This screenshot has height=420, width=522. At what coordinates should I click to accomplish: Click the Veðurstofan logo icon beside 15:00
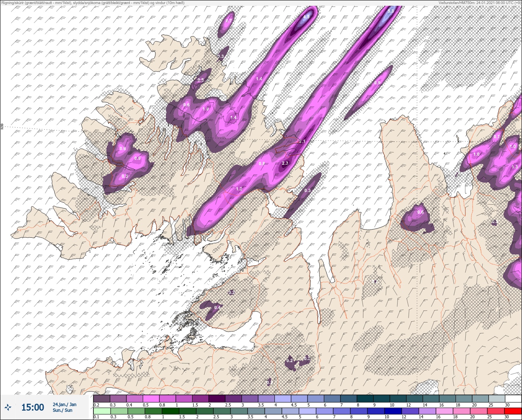[x=9, y=407]
